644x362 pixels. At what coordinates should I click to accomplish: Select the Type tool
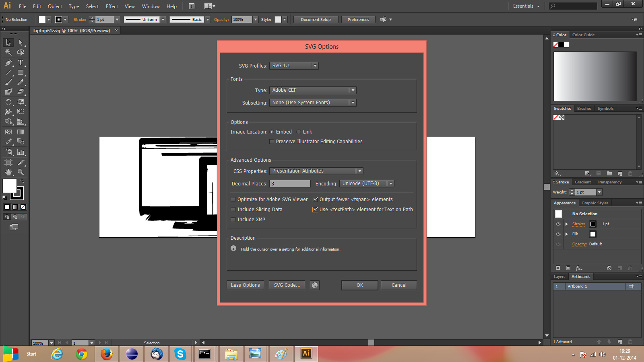point(21,63)
